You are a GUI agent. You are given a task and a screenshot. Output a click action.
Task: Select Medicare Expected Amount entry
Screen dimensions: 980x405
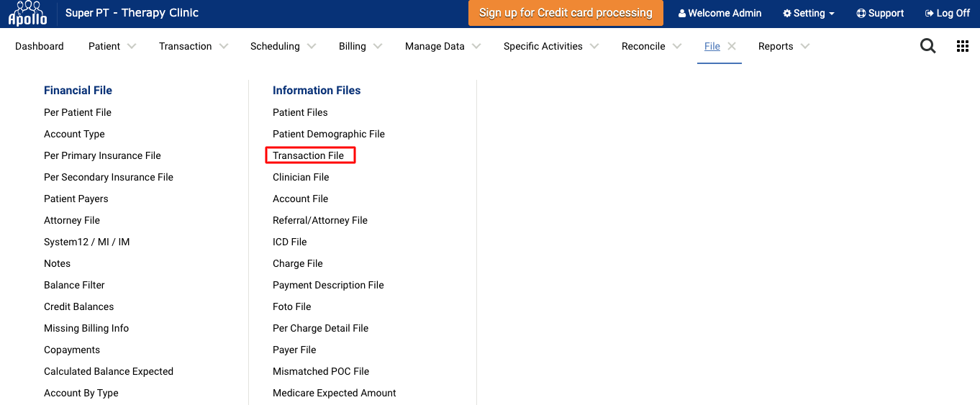click(x=335, y=393)
